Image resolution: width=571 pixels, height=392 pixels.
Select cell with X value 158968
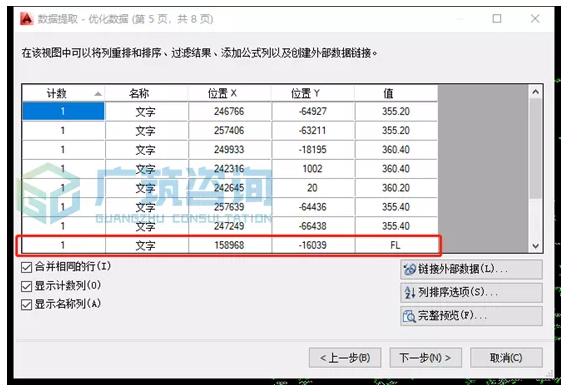tap(229, 245)
